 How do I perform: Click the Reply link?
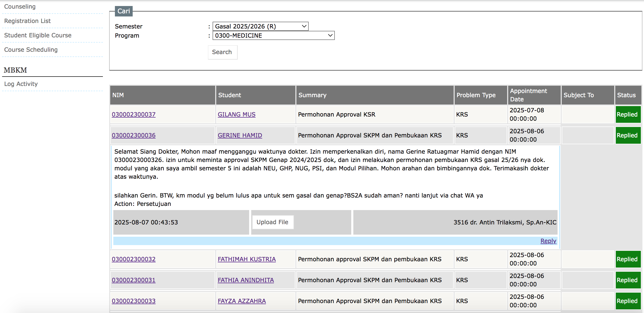pos(548,241)
